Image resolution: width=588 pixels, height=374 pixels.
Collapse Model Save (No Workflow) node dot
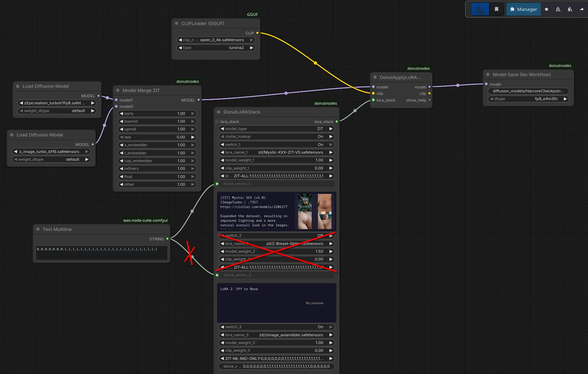click(488, 74)
